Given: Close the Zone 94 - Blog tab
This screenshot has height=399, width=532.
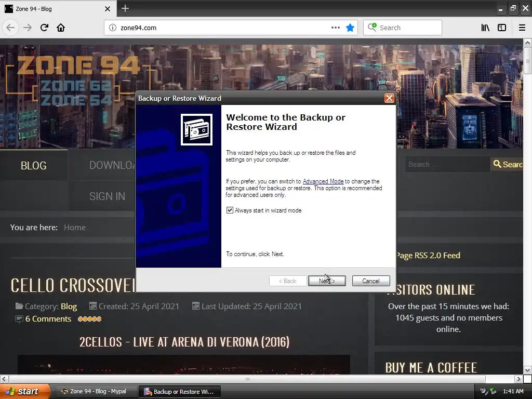Looking at the screenshot, I should (107, 9).
